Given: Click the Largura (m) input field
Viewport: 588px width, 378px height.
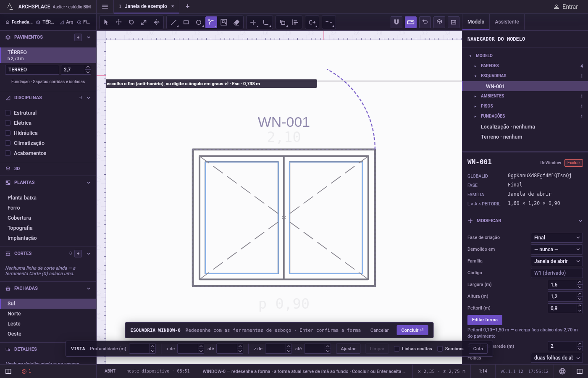Looking at the screenshot, I should tap(562, 285).
